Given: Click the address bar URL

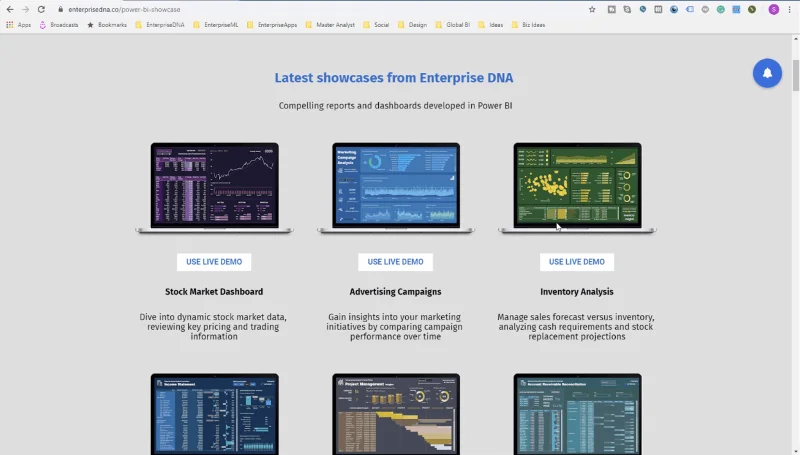Looking at the screenshot, I should [124, 9].
